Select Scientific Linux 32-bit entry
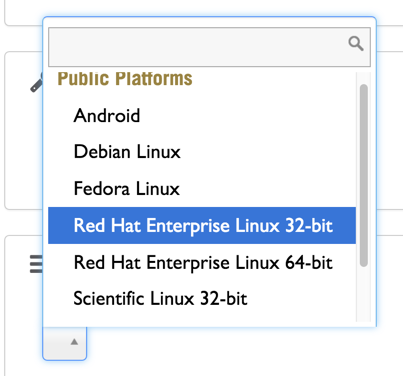This screenshot has height=376, width=403. 202,298
